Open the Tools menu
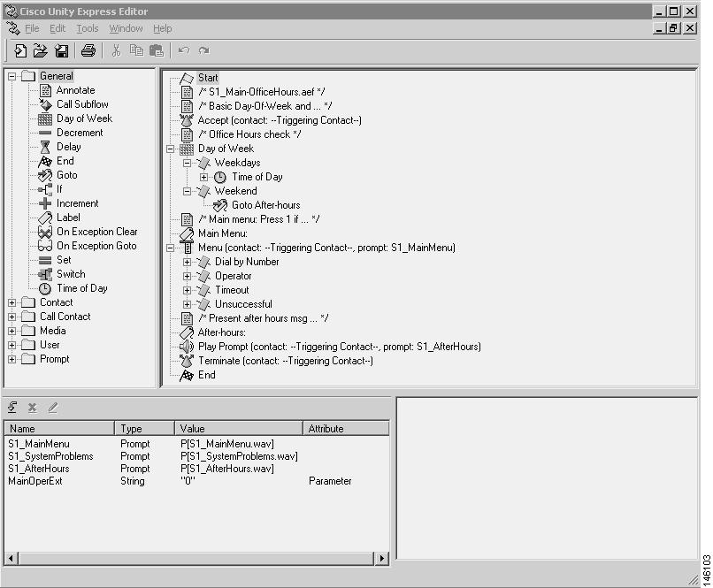Screen dimensions: 713x588 pos(87,28)
